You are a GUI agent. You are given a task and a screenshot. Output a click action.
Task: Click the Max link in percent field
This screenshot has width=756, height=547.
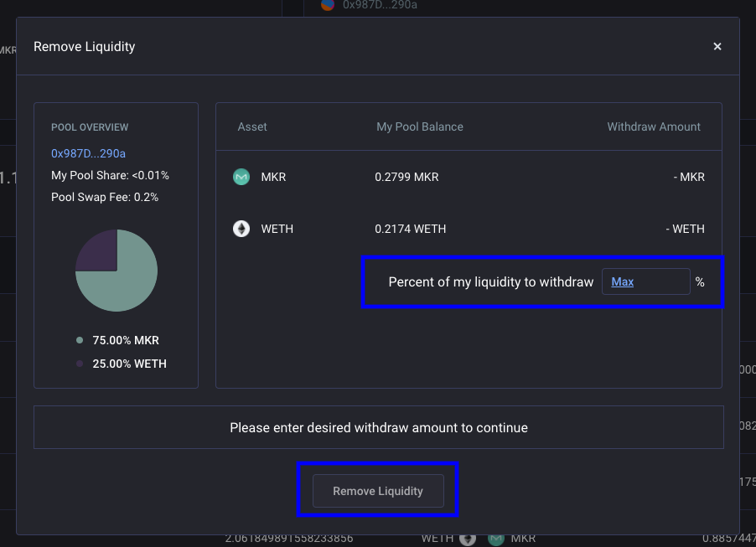pyautogui.click(x=622, y=282)
